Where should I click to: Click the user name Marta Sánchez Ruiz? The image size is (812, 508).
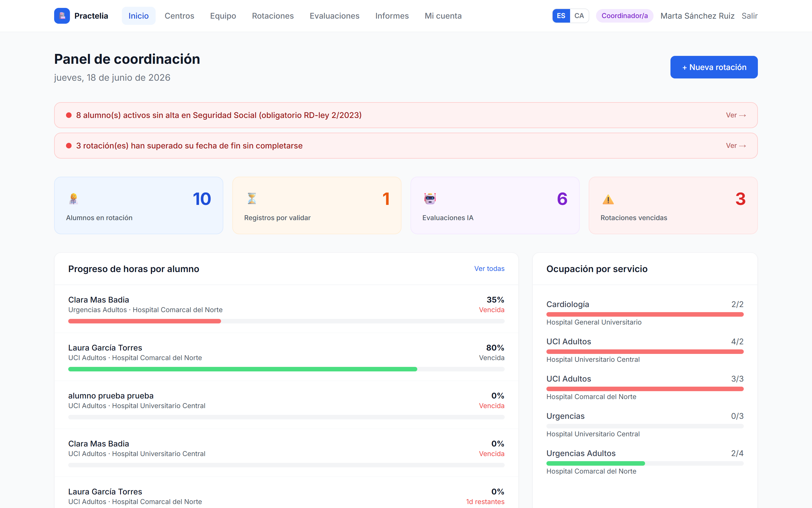pyautogui.click(x=697, y=16)
